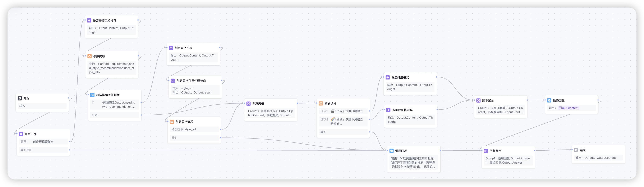
Task: Select the 通用回复 node title
Action: tap(401, 151)
